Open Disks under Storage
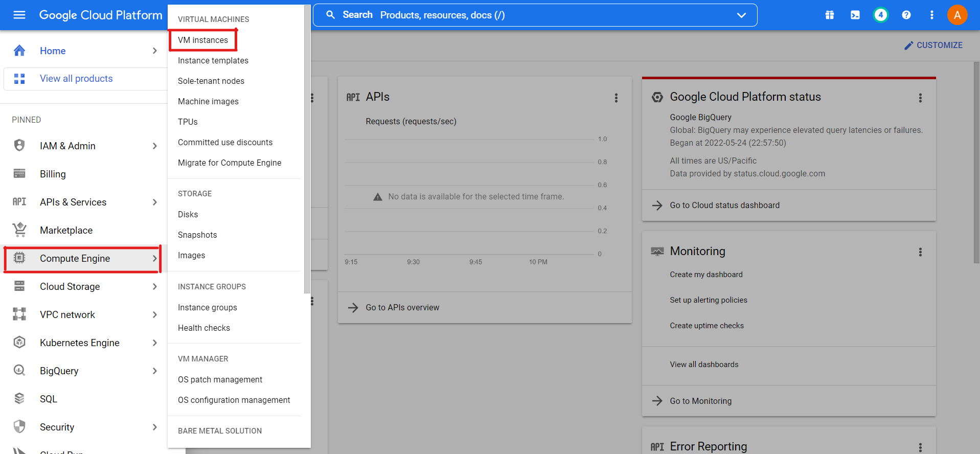Image resolution: width=980 pixels, height=454 pixels. coord(188,214)
